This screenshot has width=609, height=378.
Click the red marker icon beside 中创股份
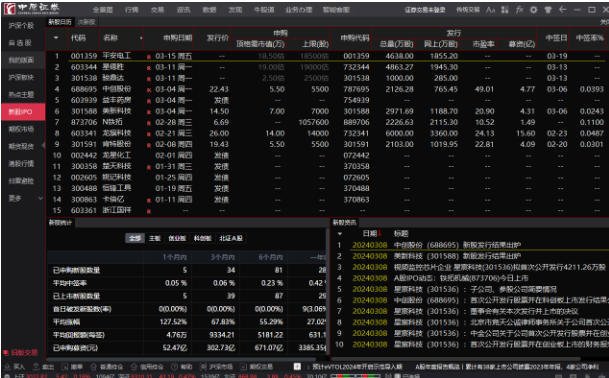coord(149,90)
